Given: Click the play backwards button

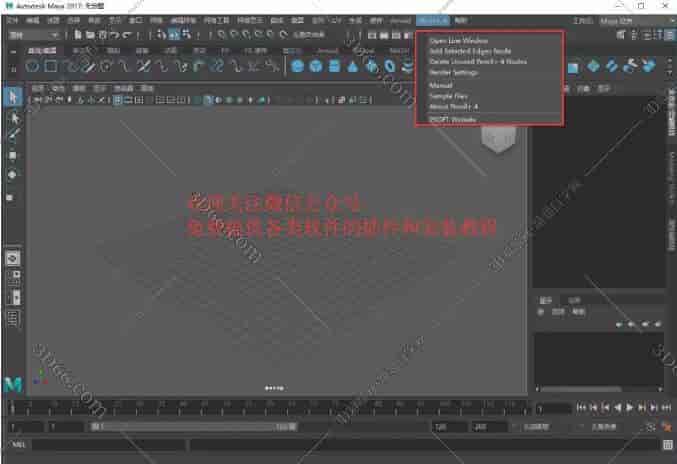Looking at the screenshot, I should point(618,407).
